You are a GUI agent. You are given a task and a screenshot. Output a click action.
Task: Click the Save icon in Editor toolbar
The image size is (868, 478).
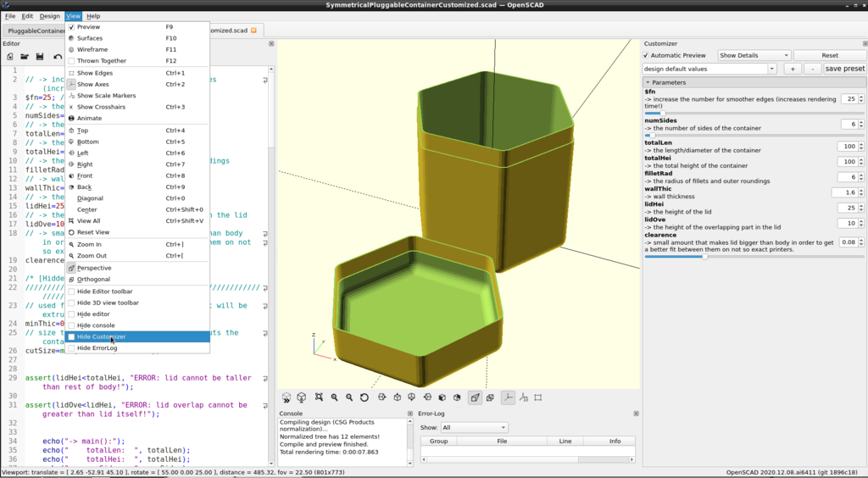tap(39, 57)
